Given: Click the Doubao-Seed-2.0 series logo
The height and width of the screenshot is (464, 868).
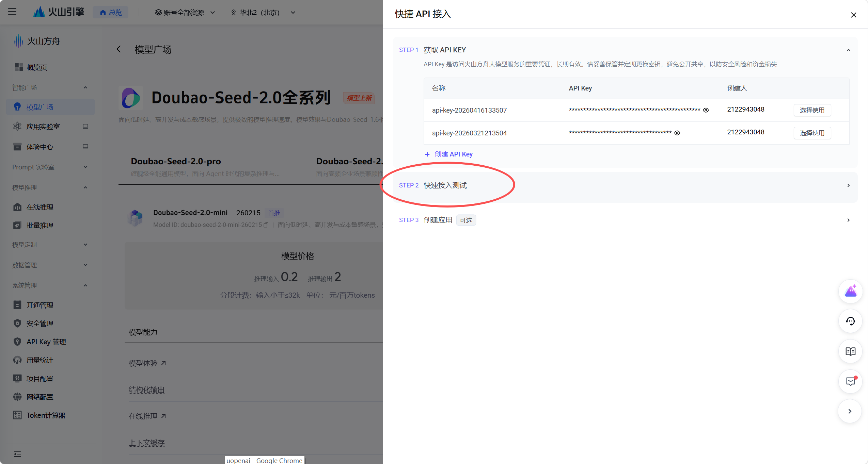Looking at the screenshot, I should [x=131, y=98].
